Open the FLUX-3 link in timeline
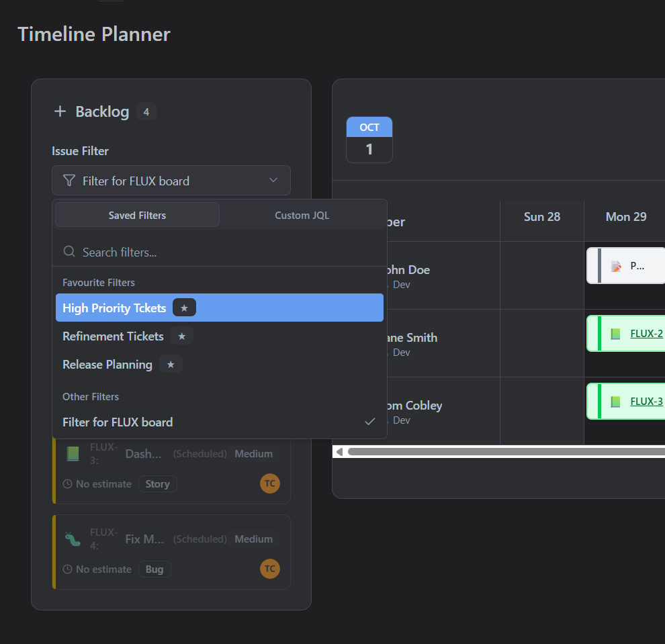 (x=646, y=402)
